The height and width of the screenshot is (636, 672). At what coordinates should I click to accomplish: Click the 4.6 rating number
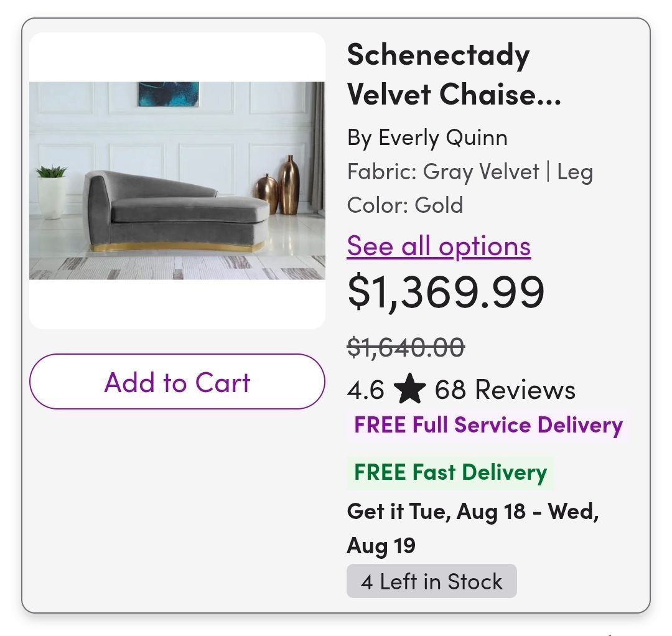point(365,390)
